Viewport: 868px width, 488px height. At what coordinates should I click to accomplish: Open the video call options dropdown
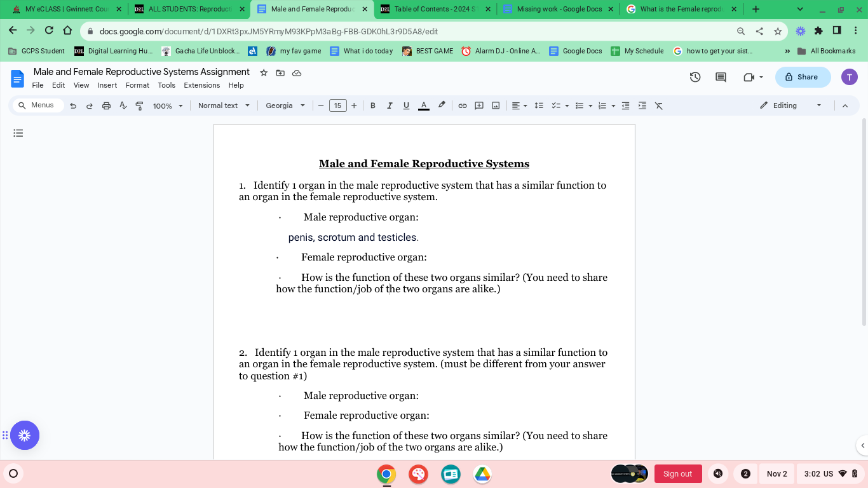pyautogui.click(x=761, y=77)
